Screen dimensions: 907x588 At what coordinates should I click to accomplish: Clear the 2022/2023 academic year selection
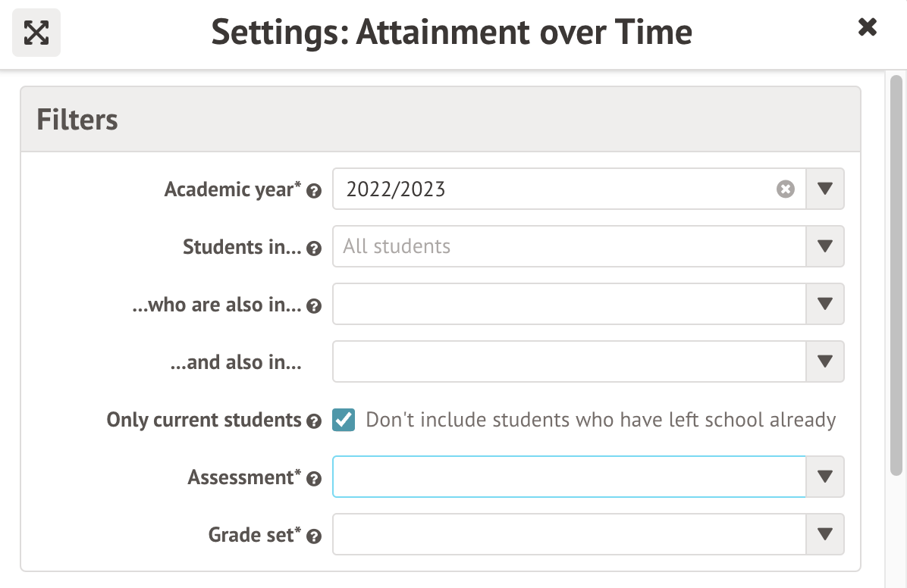pos(785,189)
